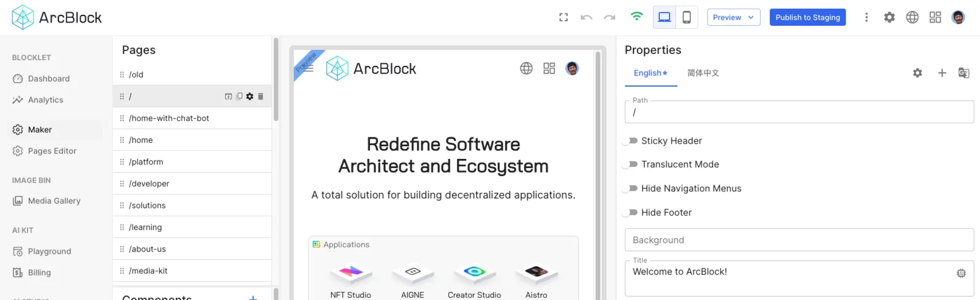Image resolution: width=980 pixels, height=300 pixels.
Task: Click drag handle of the / page
Action: (122, 96)
